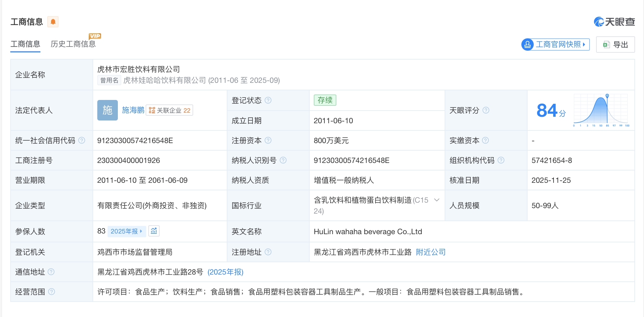Switch to the 工商信息 tab

[x=25, y=44]
